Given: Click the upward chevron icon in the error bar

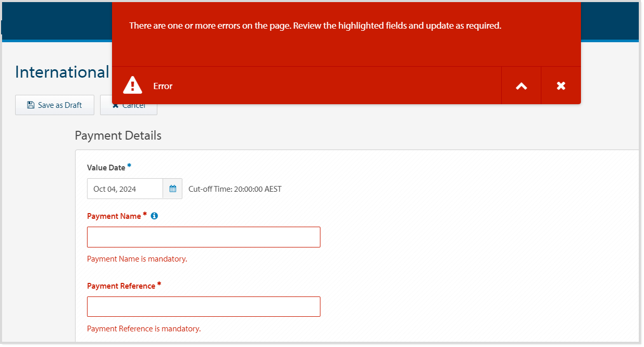Looking at the screenshot, I should click(521, 85).
